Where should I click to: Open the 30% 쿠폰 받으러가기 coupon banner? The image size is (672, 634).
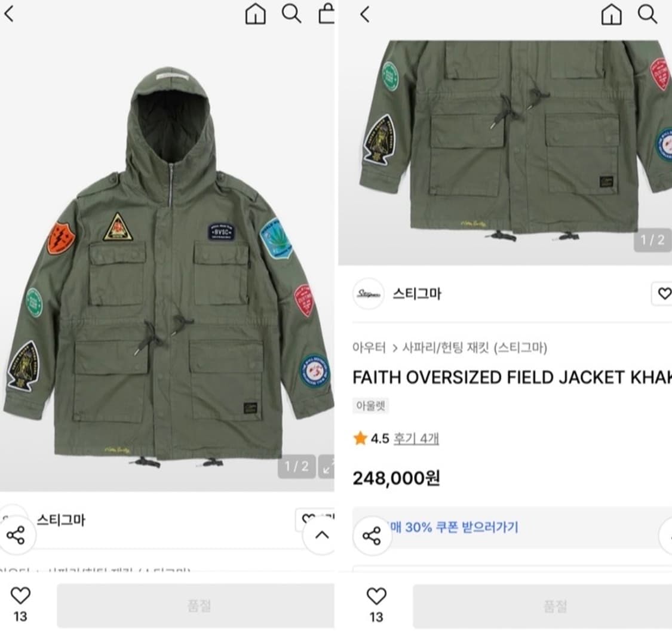[x=454, y=527]
